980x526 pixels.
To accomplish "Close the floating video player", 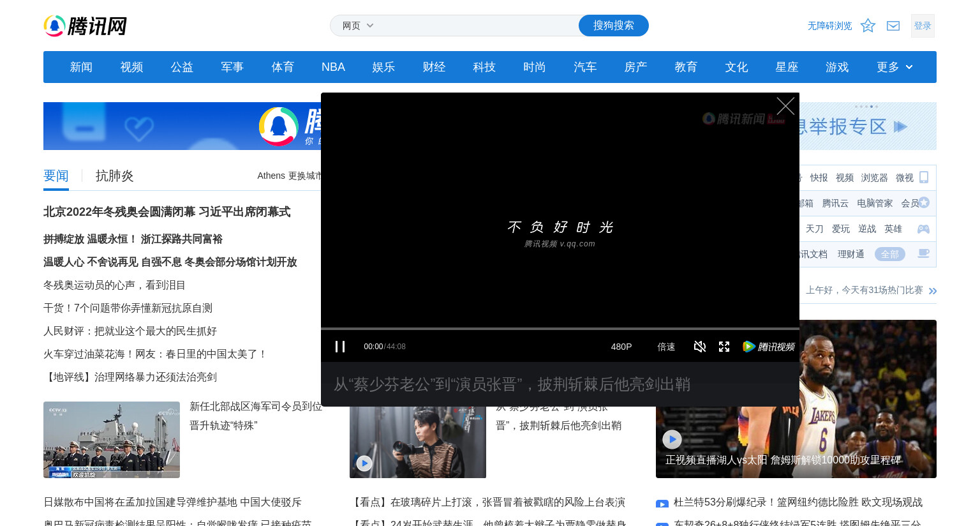I will 785,106.
